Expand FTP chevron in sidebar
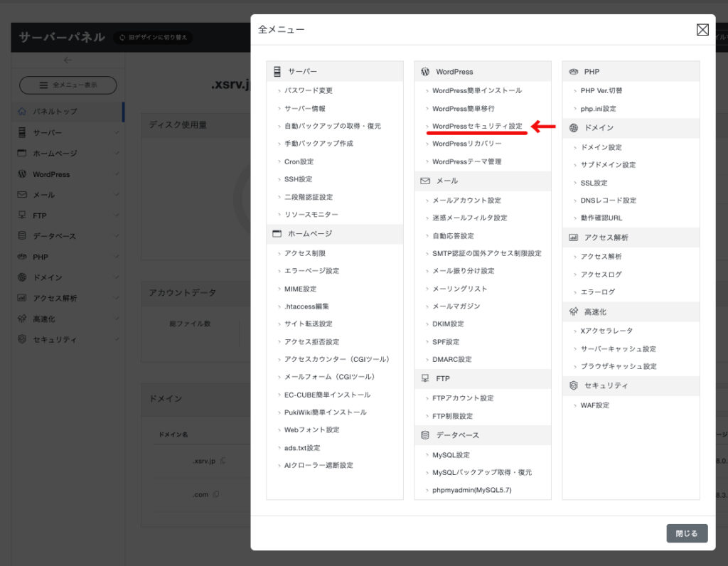728x566 pixels. [117, 215]
